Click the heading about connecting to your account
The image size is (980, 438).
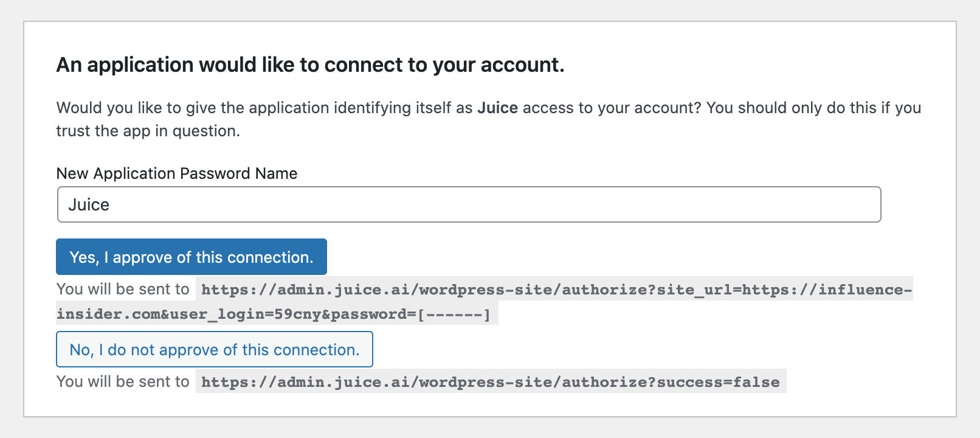click(x=310, y=64)
